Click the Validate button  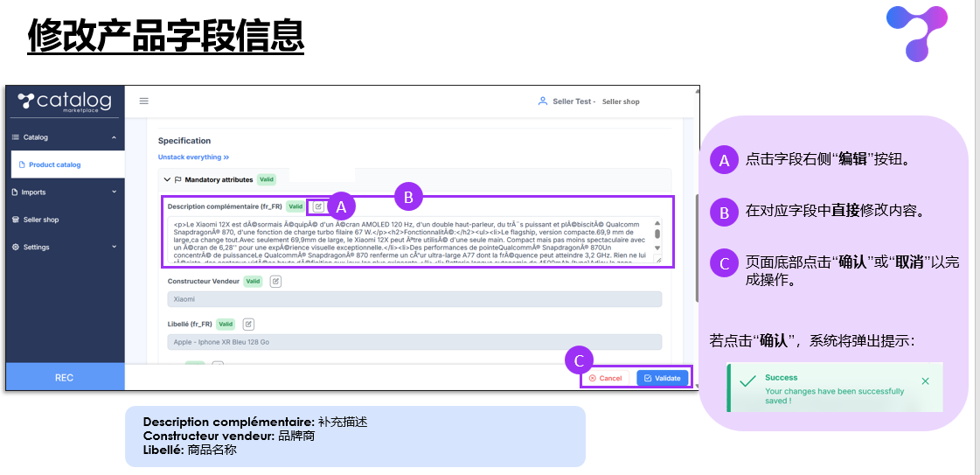click(662, 378)
